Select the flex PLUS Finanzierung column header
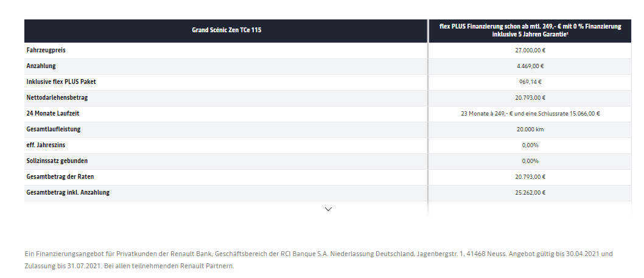Screen dimensions: 644x278 click(x=530, y=30)
